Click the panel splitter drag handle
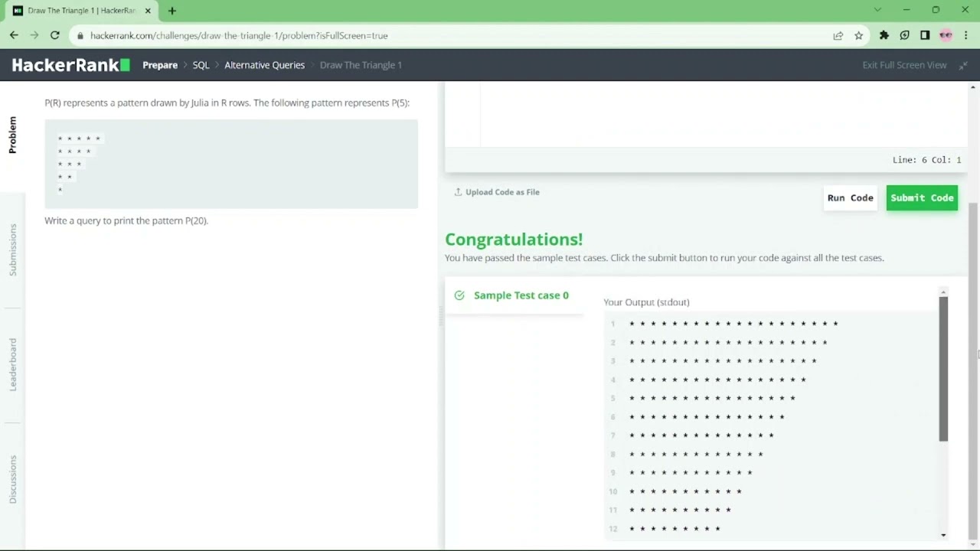The width and height of the screenshot is (980, 551). click(x=441, y=315)
